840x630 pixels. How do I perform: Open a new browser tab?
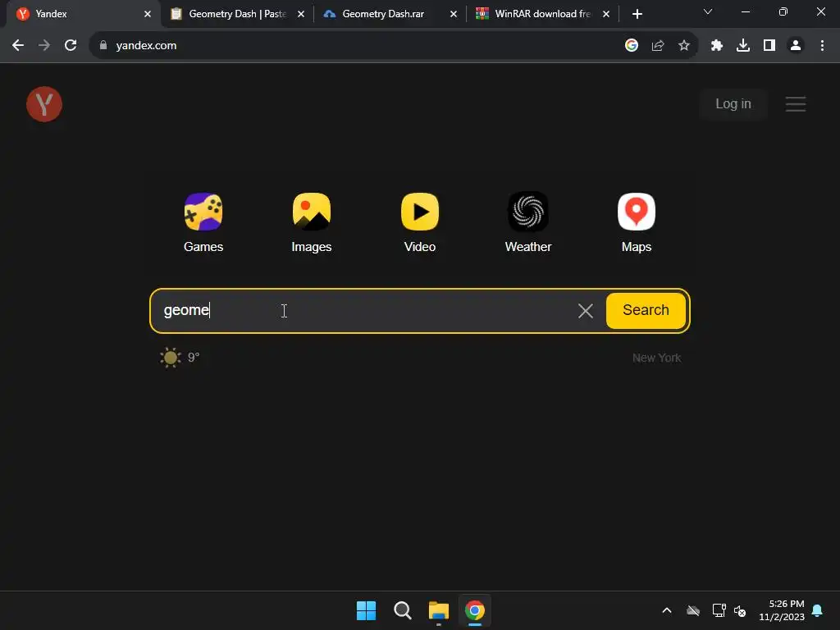pos(637,14)
